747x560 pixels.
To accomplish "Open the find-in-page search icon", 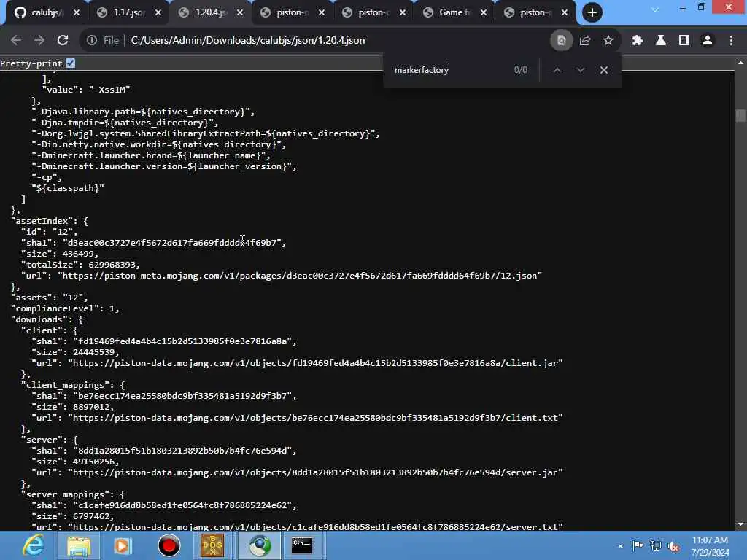I will tap(561, 41).
